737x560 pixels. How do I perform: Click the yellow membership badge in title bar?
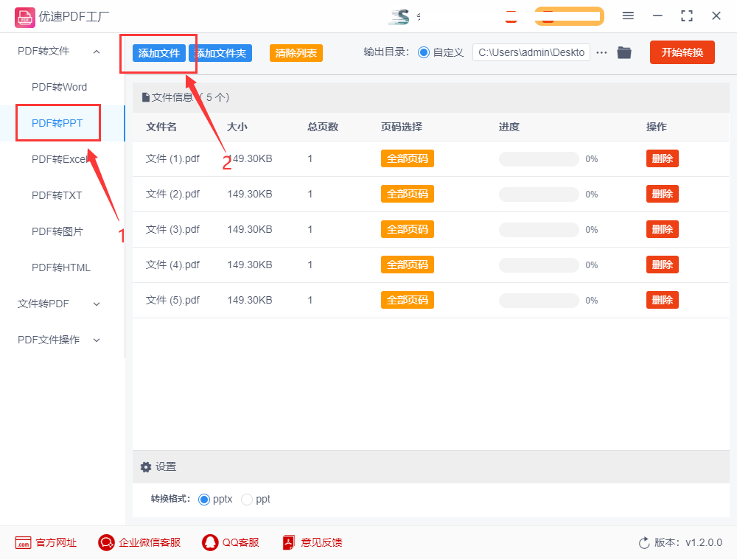tap(569, 16)
